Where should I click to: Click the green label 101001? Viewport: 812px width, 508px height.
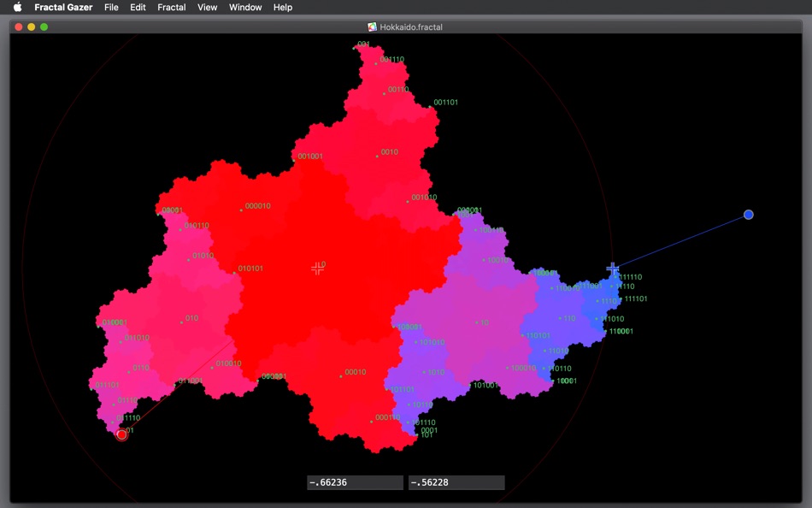[x=485, y=385]
